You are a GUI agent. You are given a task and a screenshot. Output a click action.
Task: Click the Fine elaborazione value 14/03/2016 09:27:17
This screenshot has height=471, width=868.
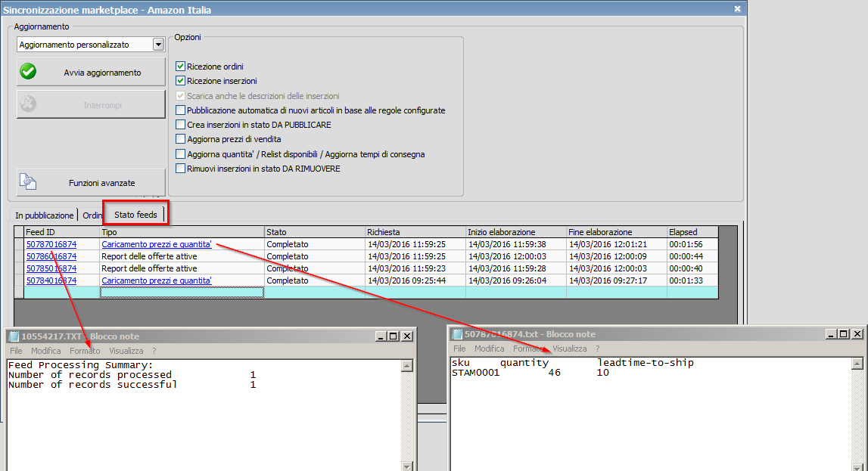[x=608, y=280]
